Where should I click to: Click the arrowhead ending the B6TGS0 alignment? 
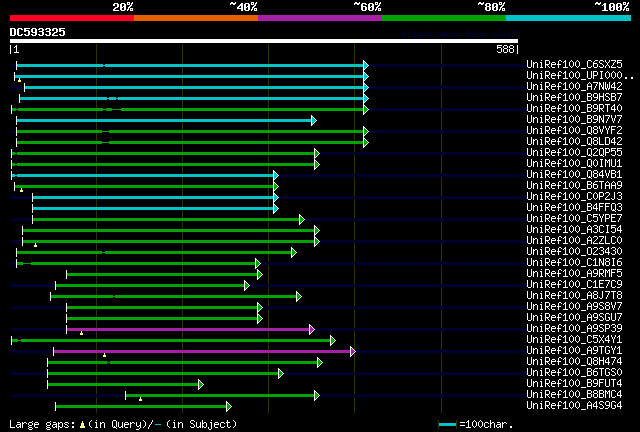point(280,374)
